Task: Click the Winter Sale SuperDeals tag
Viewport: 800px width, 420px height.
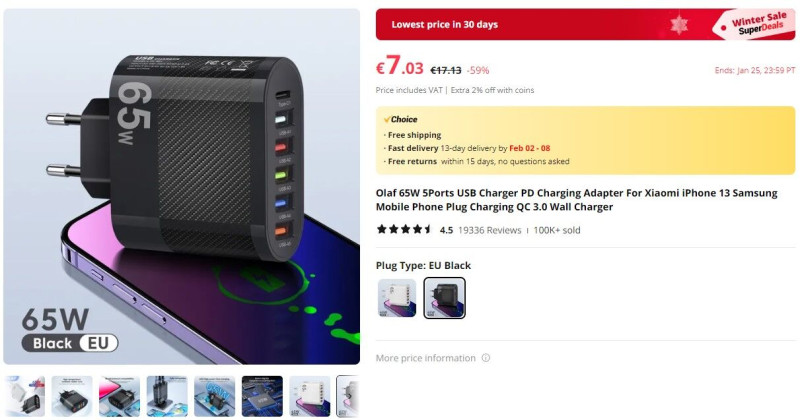Action: (x=756, y=24)
